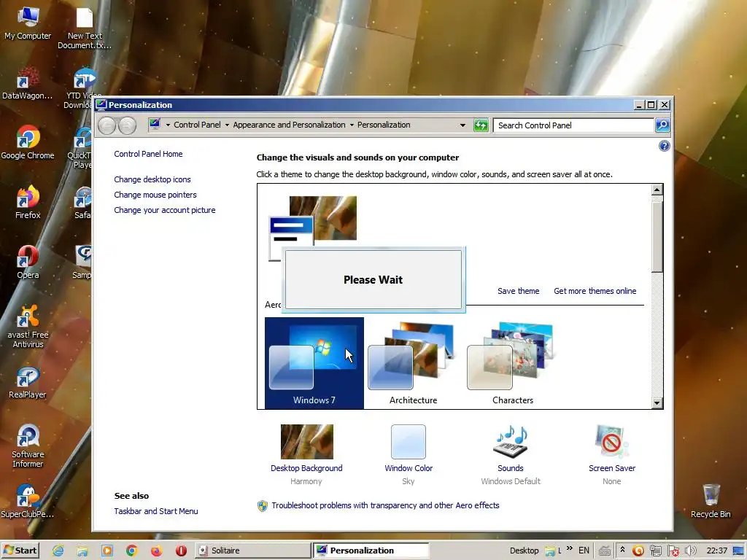Launch Opera from taskbar quick launch
This screenshot has height=560, width=747.
pos(181,551)
